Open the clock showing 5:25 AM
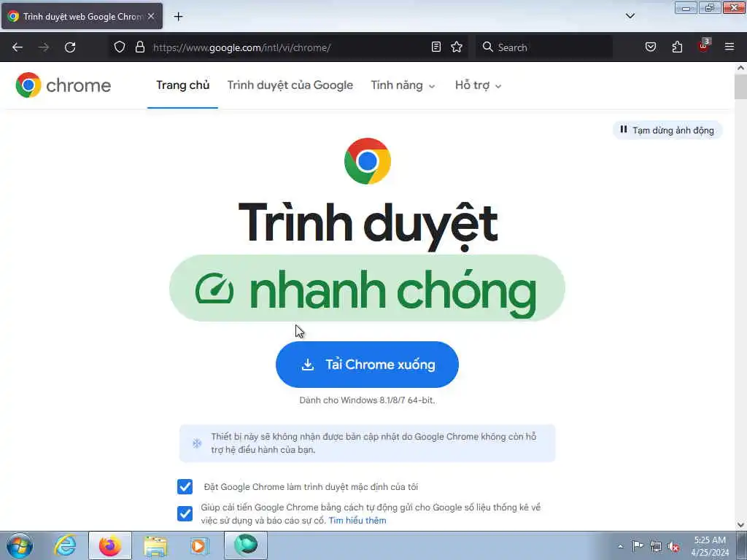 (710, 546)
